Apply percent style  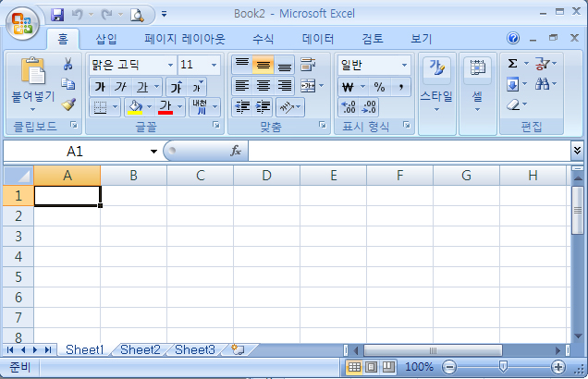[x=379, y=87]
